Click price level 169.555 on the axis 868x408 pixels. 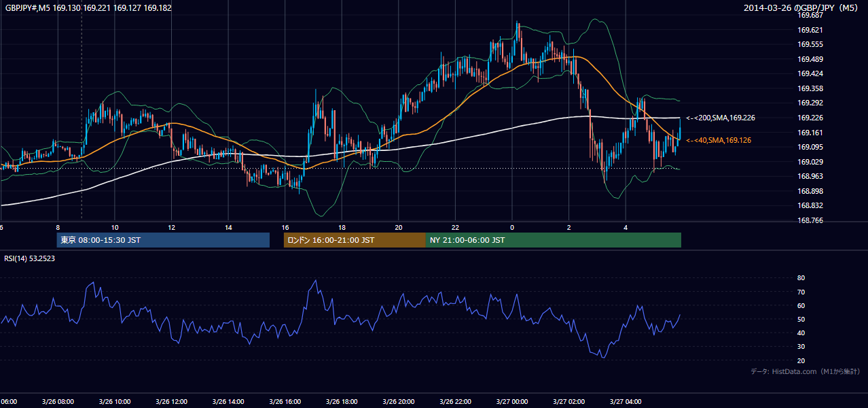coord(810,44)
